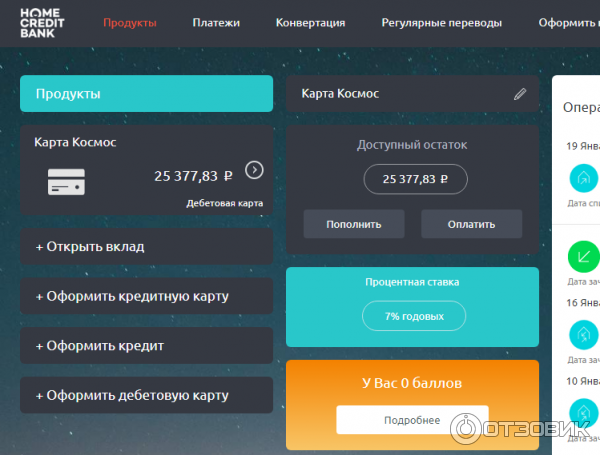
Task: Click the 7% годовых interest rate pill
Action: 413,317
